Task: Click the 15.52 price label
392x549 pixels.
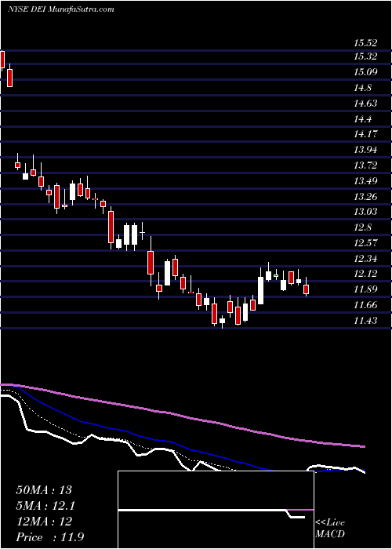Action: coord(365,44)
